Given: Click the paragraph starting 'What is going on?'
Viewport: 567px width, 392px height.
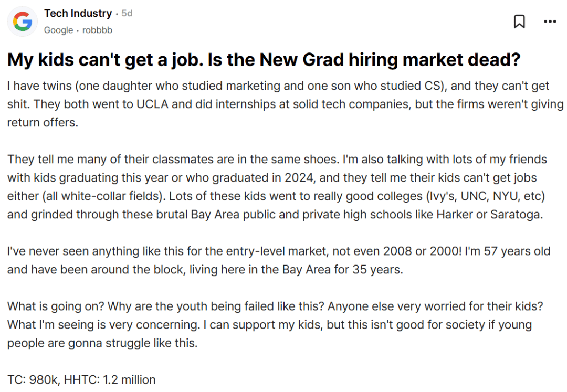Looking at the screenshot, I should pos(275,324).
